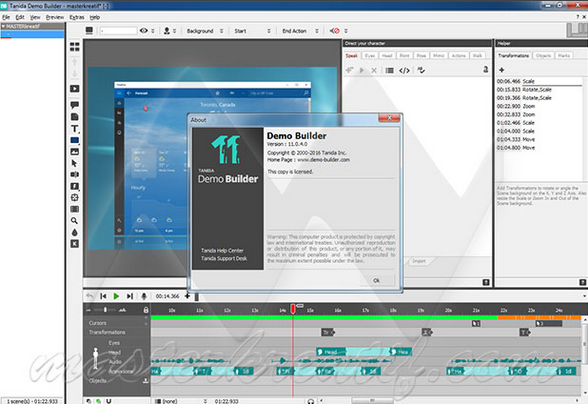Switch to the Eyes tab
The image size is (588, 404).
tap(370, 56)
